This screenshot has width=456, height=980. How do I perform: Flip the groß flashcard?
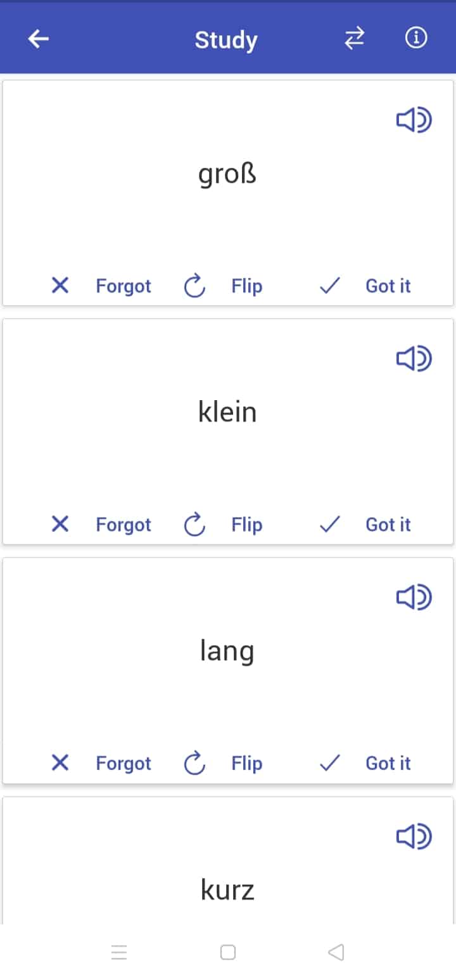click(246, 286)
